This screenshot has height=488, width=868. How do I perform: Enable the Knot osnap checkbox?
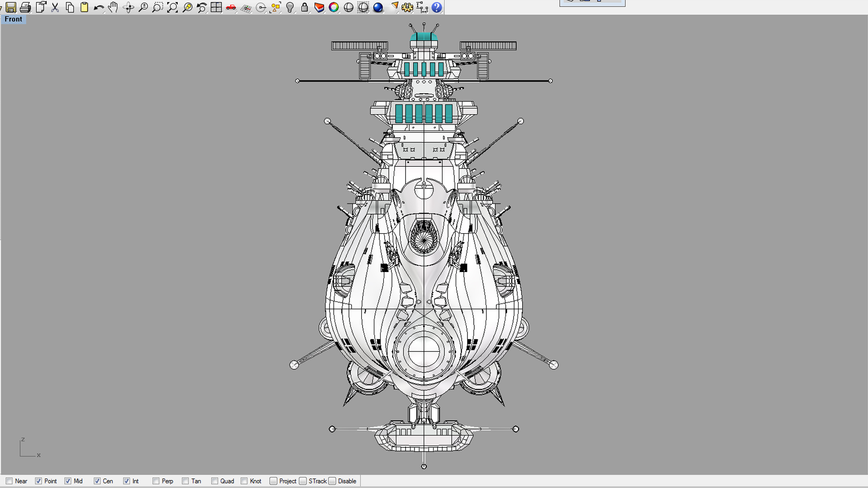244,481
